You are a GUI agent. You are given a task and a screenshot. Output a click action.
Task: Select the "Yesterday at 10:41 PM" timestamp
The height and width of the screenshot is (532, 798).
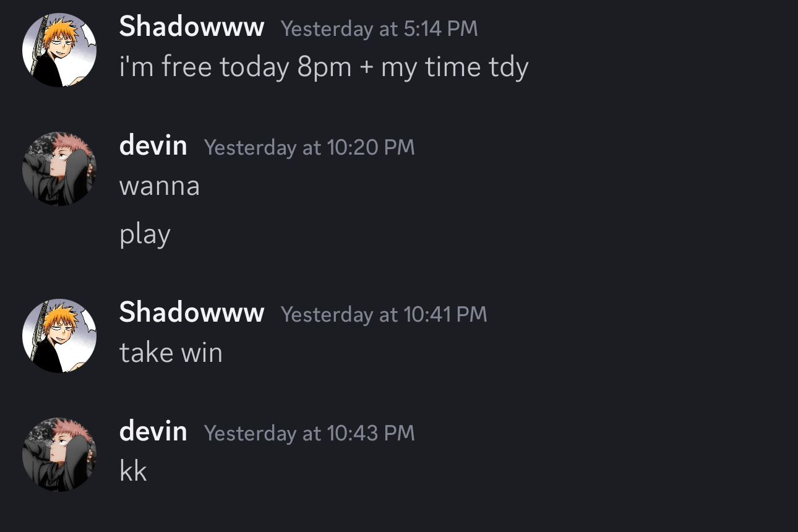(x=384, y=315)
